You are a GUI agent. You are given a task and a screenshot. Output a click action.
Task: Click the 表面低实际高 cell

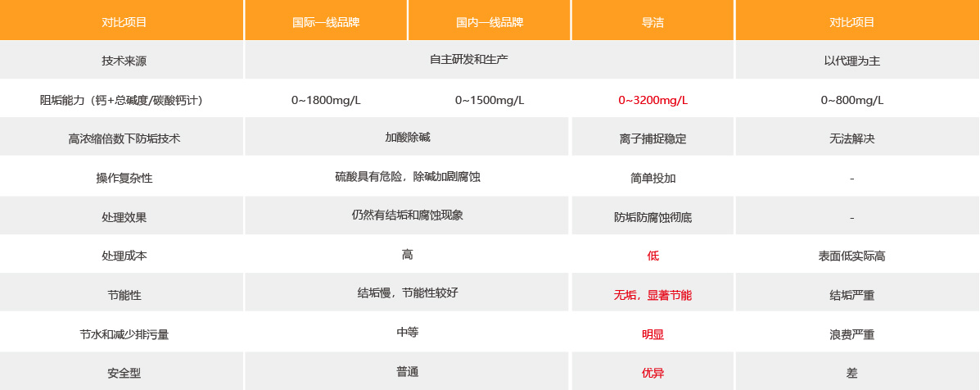(852, 256)
